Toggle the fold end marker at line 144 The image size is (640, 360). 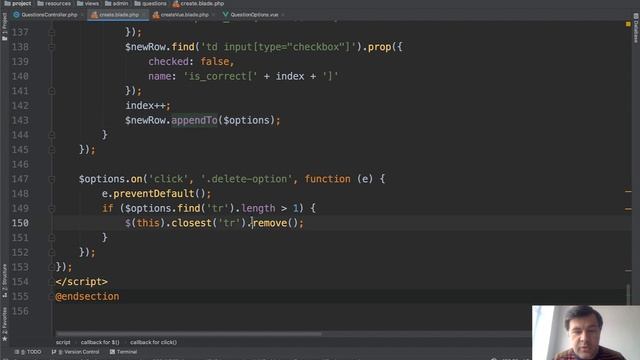tap(52, 135)
